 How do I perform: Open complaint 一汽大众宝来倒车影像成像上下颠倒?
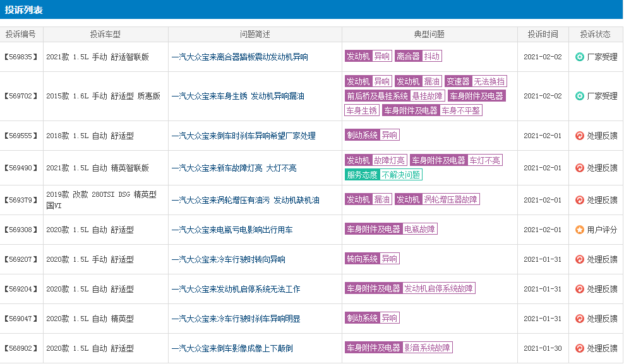[232, 348]
